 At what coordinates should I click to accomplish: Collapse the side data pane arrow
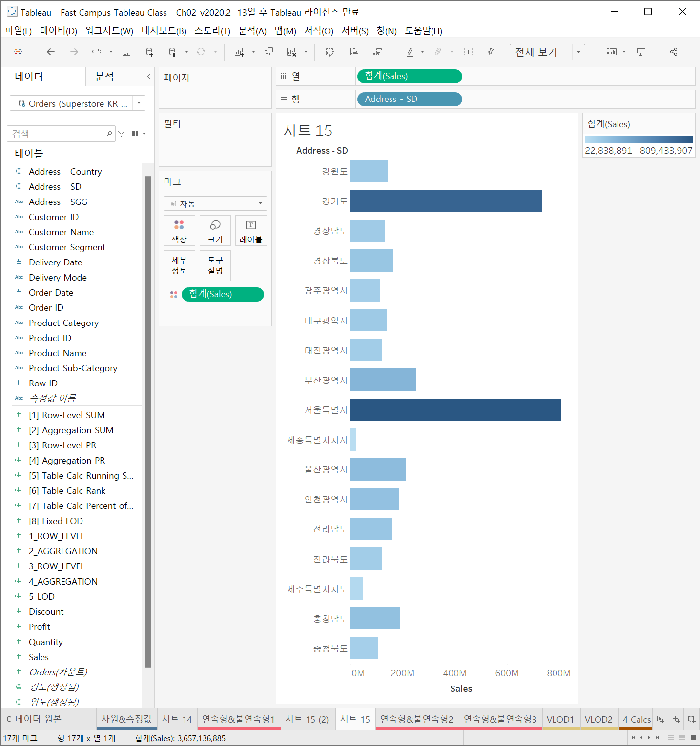pos(148,77)
